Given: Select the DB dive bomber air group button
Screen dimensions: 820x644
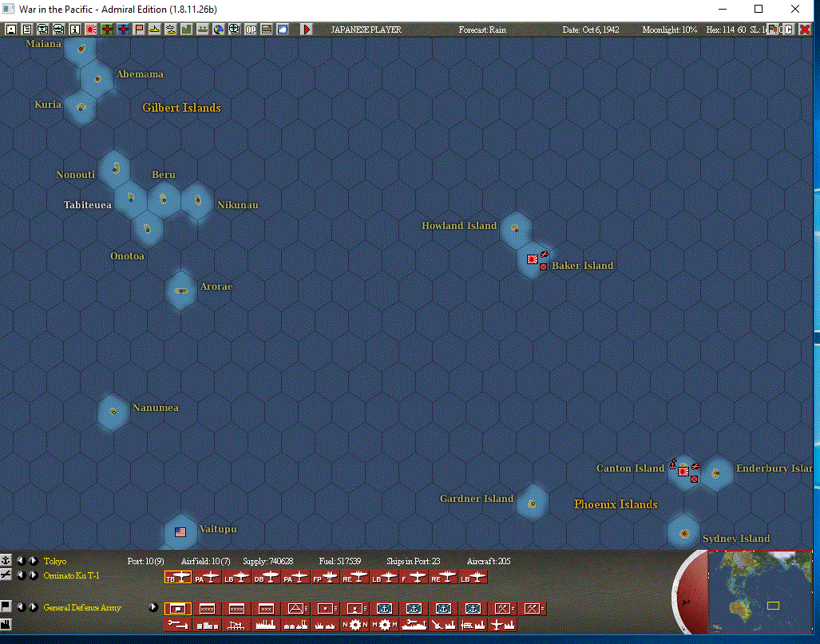Looking at the screenshot, I should [266, 578].
